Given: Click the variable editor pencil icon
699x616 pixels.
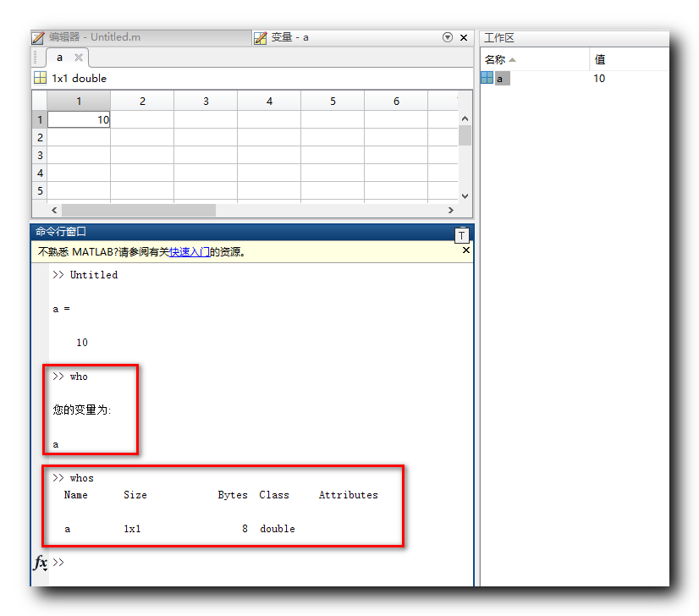Looking at the screenshot, I should (261, 38).
